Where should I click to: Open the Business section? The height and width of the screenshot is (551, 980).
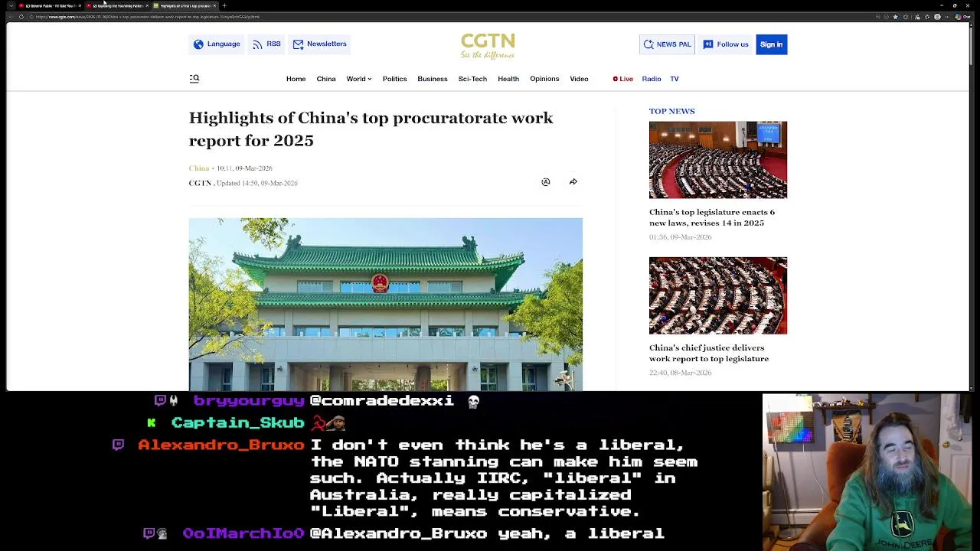tap(433, 79)
